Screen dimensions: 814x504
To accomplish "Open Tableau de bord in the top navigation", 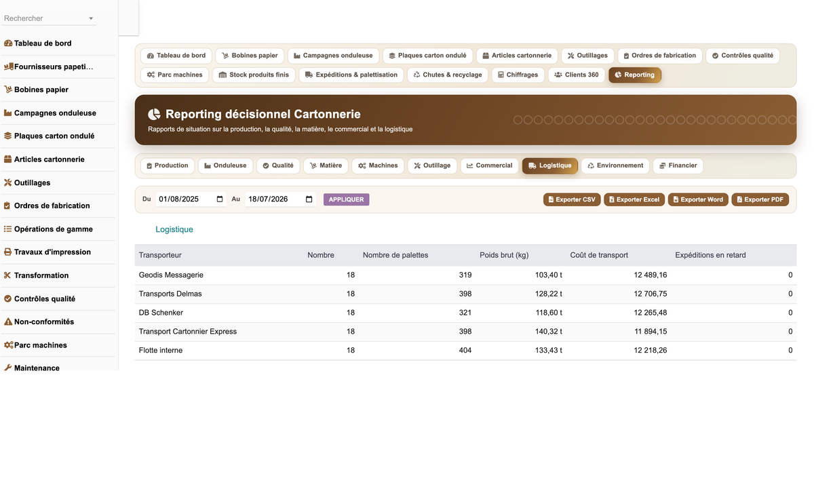I will point(176,56).
